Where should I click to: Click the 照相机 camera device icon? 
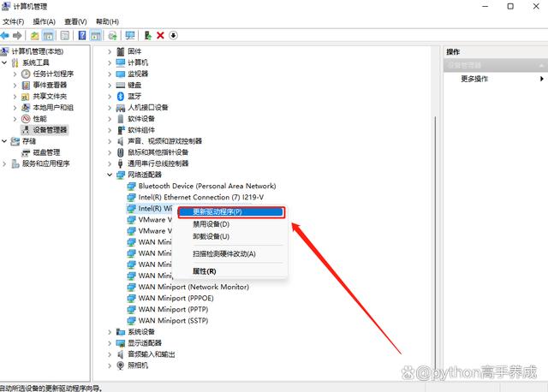(x=121, y=365)
